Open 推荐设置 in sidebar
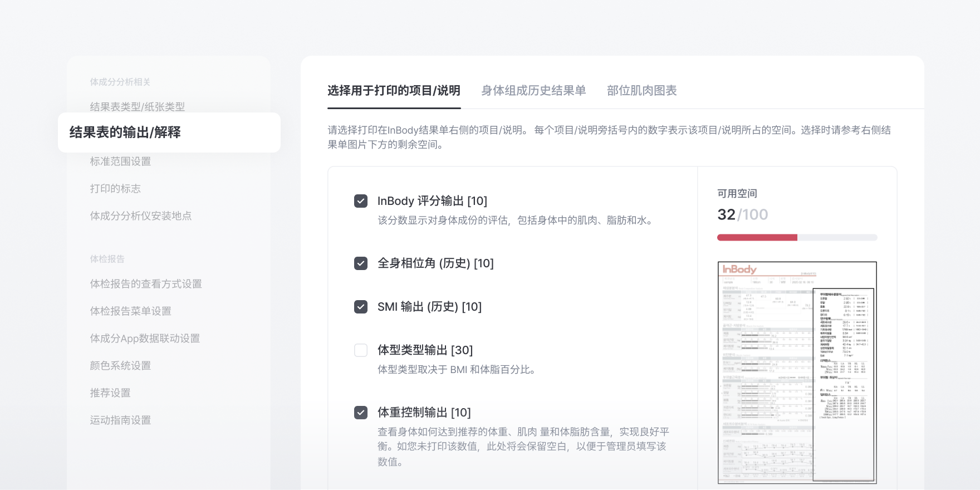 tap(110, 393)
